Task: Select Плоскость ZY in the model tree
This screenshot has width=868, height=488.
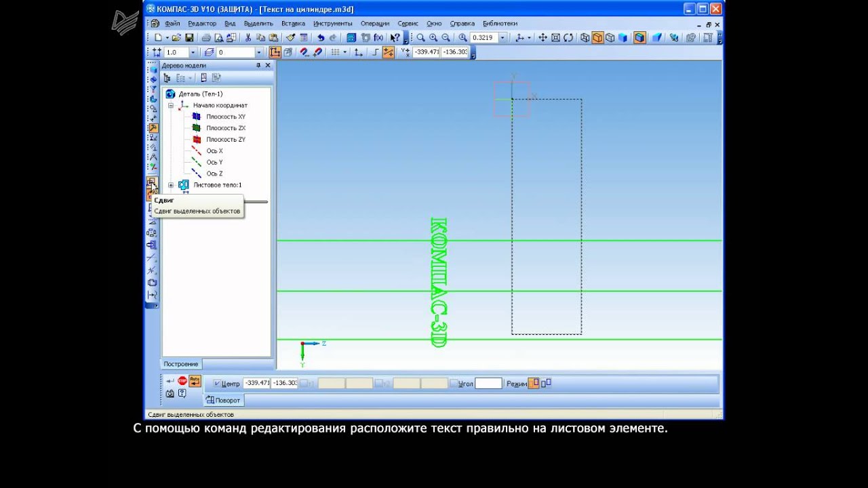Action: [226, 140]
